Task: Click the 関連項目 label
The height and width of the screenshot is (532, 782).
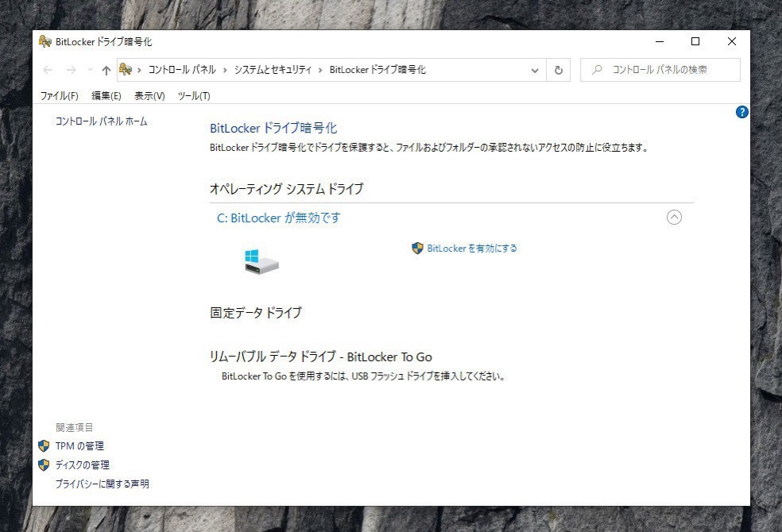Action: [75, 427]
